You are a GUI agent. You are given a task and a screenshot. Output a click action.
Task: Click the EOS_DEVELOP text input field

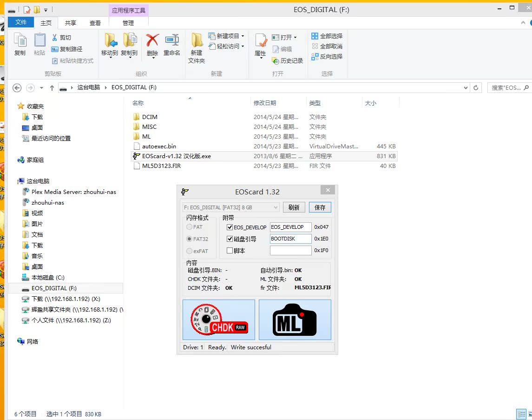[x=291, y=227]
